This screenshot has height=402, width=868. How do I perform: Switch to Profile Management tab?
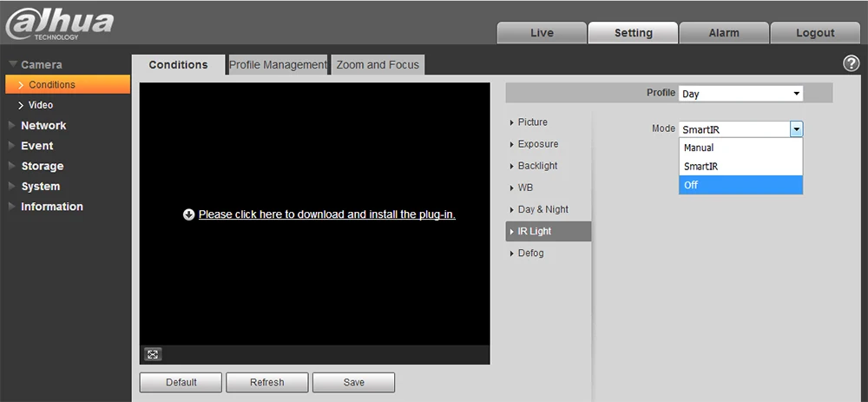(x=278, y=65)
